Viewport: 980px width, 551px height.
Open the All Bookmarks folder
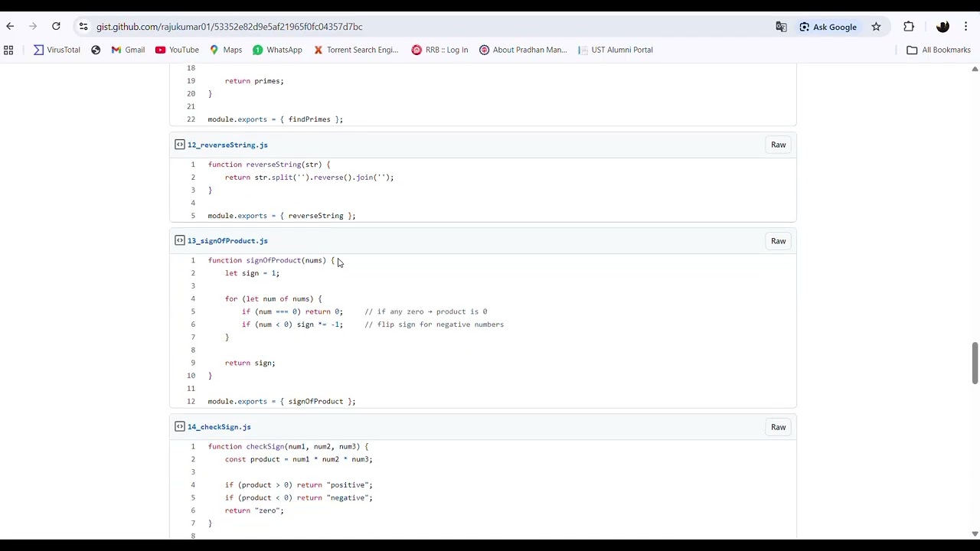(x=939, y=50)
